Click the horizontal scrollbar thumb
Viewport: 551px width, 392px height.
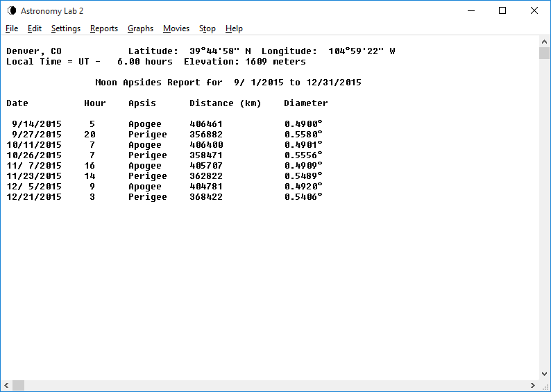coord(18,386)
